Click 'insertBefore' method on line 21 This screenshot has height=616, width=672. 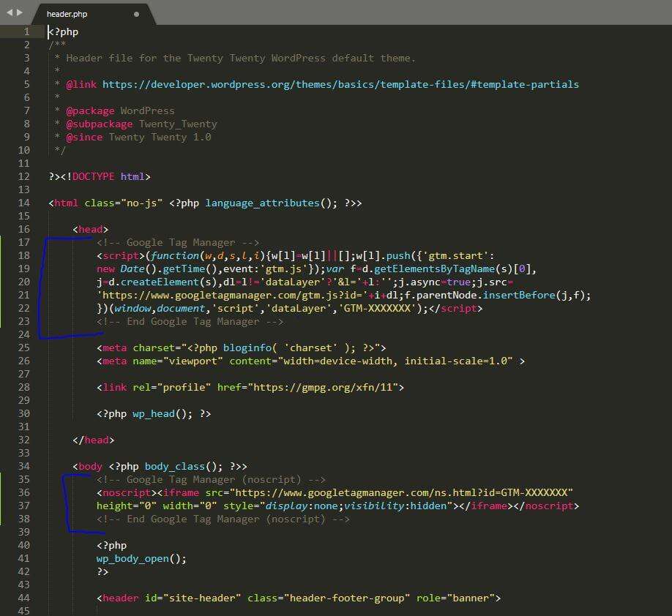[519, 295]
